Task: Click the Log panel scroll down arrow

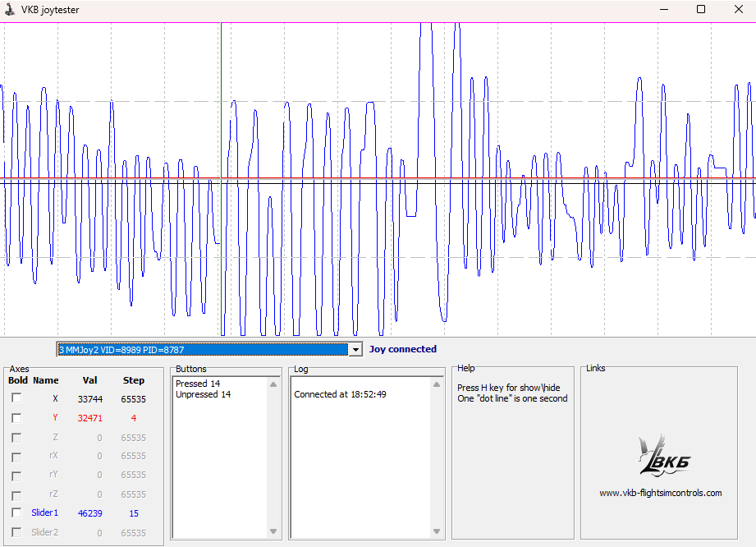Action: (438, 532)
